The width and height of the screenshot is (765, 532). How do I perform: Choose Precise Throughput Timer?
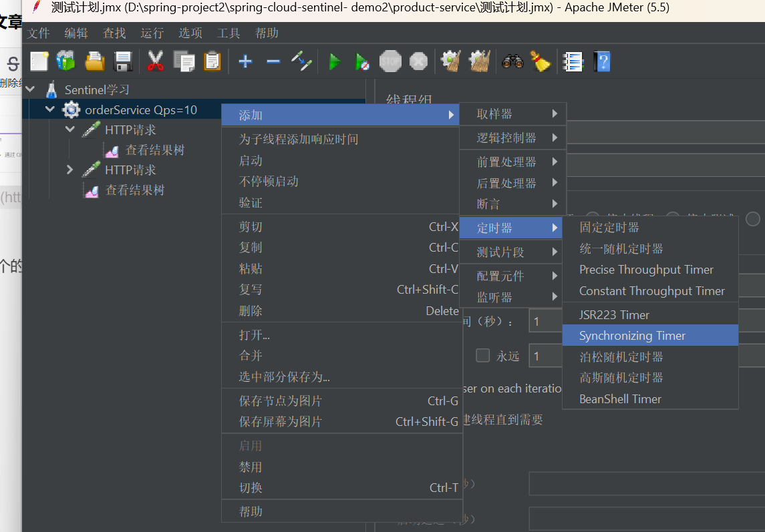tap(650, 270)
